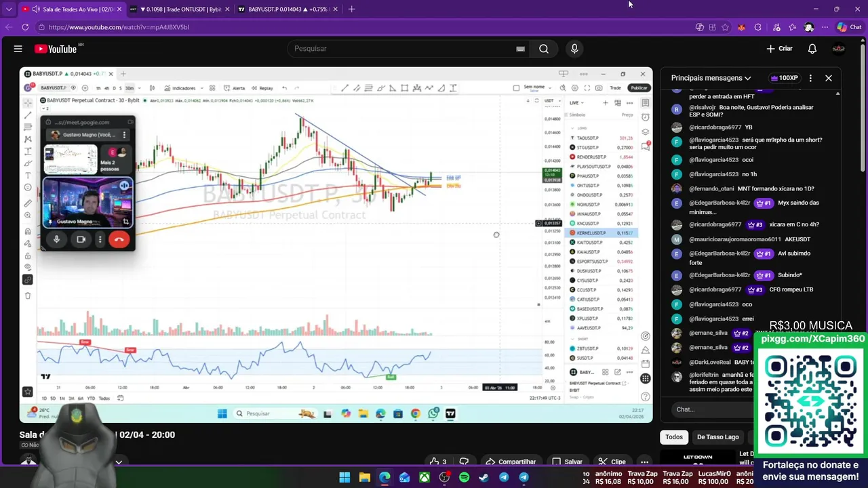Open the tab list dropdown
The width and height of the screenshot is (868, 488).
(9, 9)
